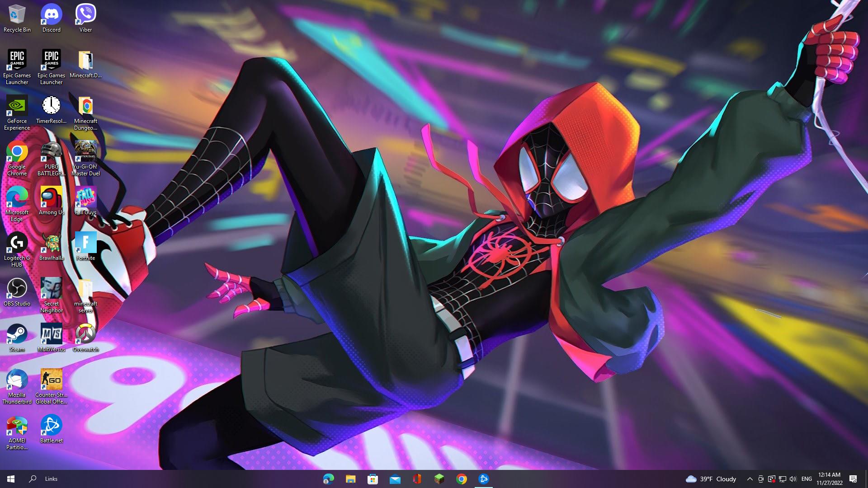The height and width of the screenshot is (488, 868).
Task: Select the Battle.net desktop icon
Action: point(51,427)
